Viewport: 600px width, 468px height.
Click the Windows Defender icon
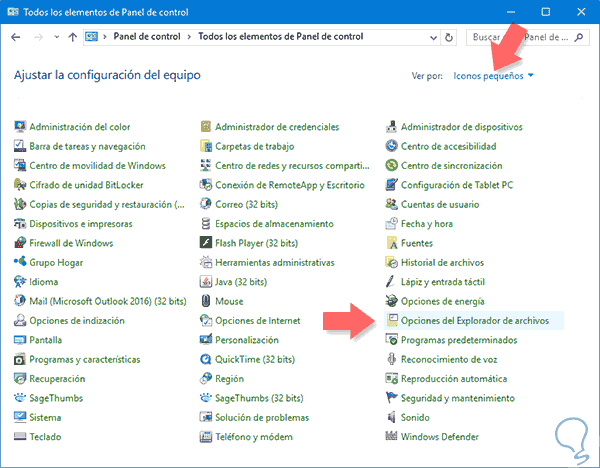click(x=391, y=436)
